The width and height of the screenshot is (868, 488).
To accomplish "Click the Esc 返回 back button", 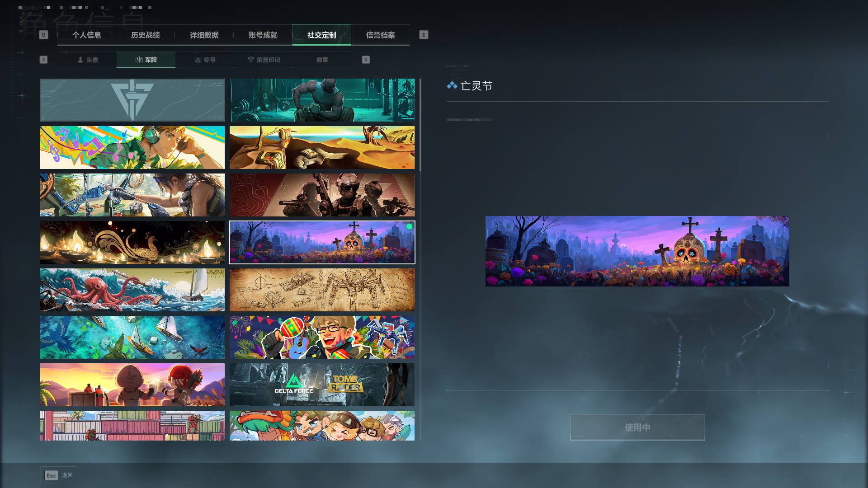I will pos(59,475).
